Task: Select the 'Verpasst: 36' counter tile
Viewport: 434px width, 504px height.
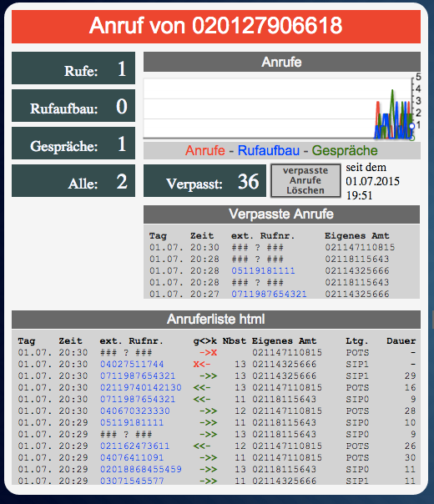Action: pos(204,180)
